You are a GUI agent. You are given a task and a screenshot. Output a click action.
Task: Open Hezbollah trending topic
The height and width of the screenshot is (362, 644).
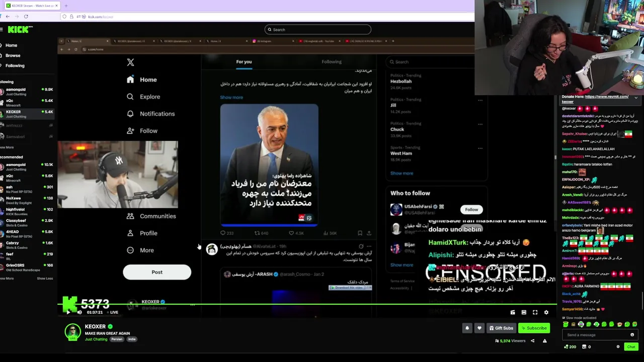coord(401,81)
